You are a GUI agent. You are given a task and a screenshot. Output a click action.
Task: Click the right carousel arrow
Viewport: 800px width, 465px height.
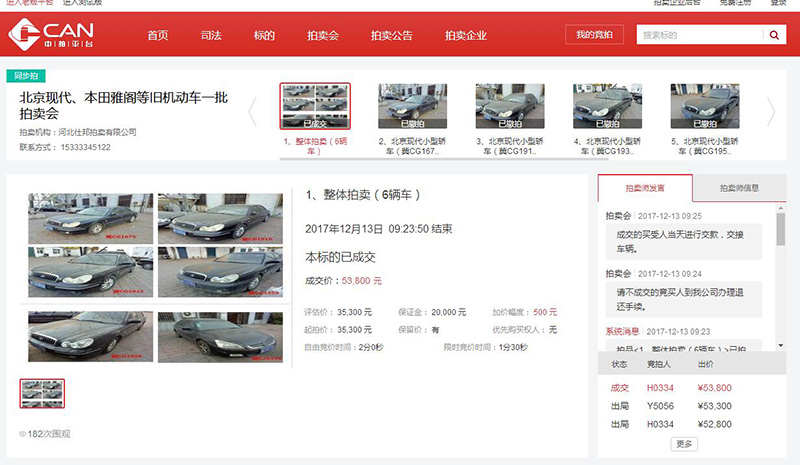770,111
